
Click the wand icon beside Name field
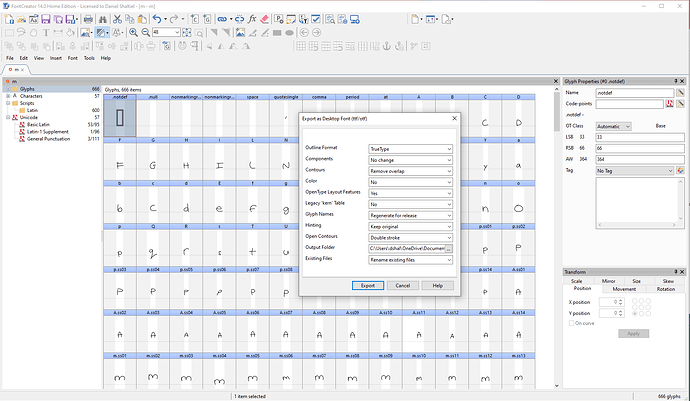point(680,92)
